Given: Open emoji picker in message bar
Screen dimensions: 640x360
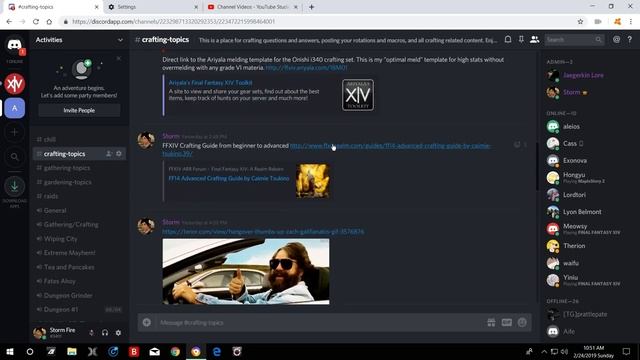Looking at the screenshot, I should (522, 322).
